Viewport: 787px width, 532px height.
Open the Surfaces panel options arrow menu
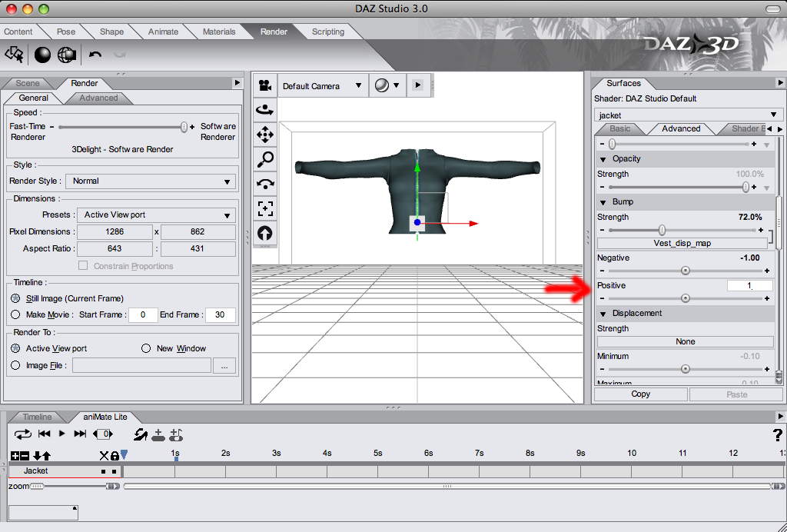(x=779, y=83)
